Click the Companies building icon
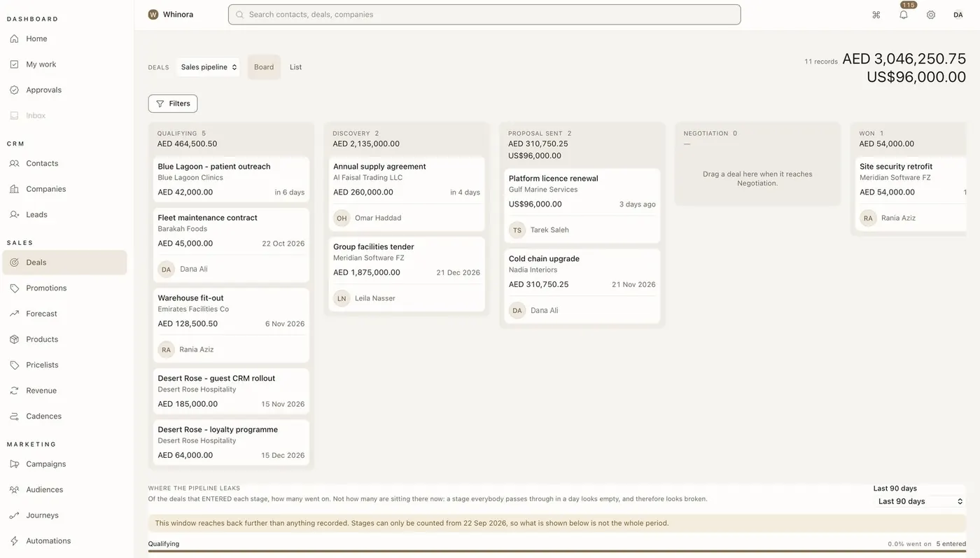Image resolution: width=980 pixels, height=558 pixels. click(x=14, y=189)
